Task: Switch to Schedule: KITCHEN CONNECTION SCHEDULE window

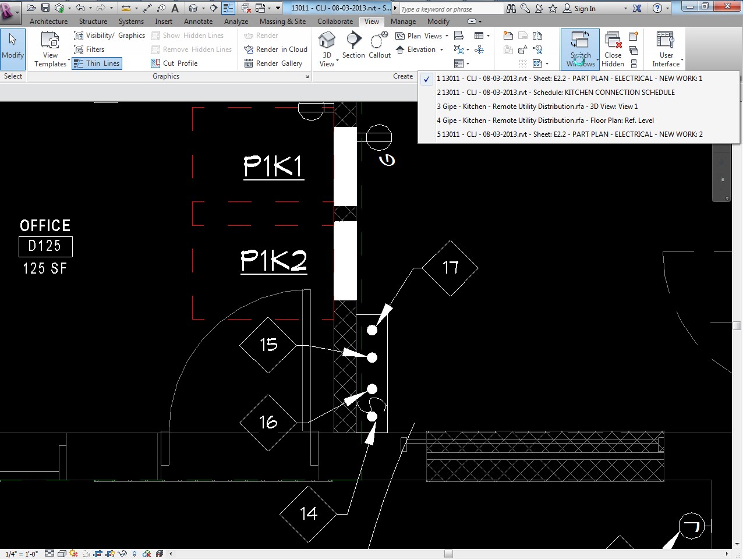Action: tap(556, 93)
